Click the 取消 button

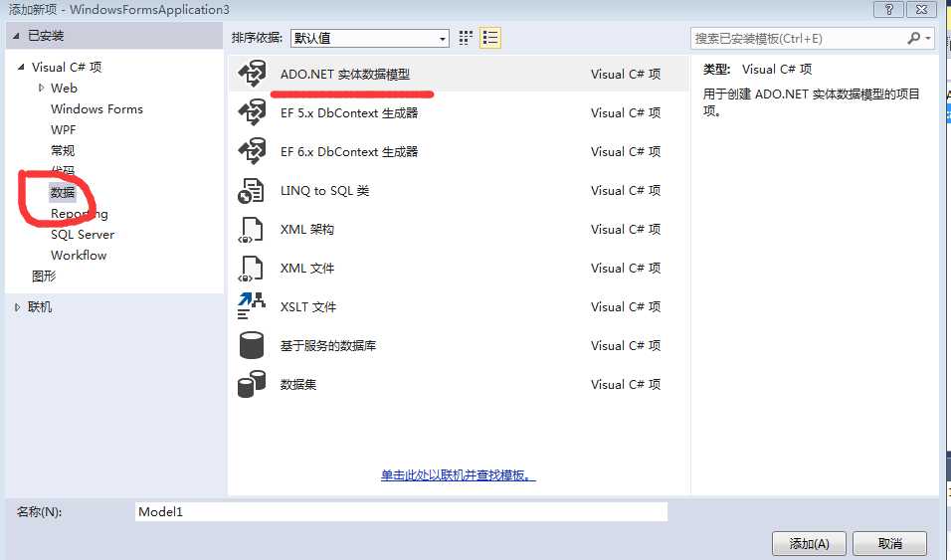889,544
